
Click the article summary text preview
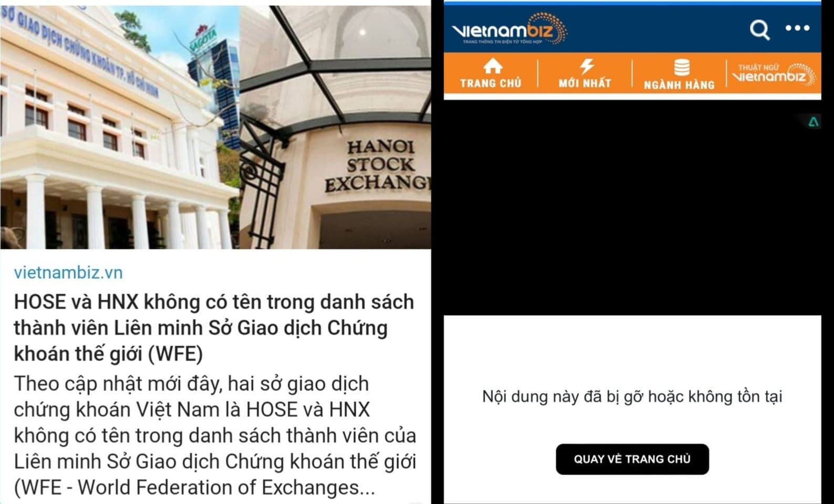pos(215,435)
